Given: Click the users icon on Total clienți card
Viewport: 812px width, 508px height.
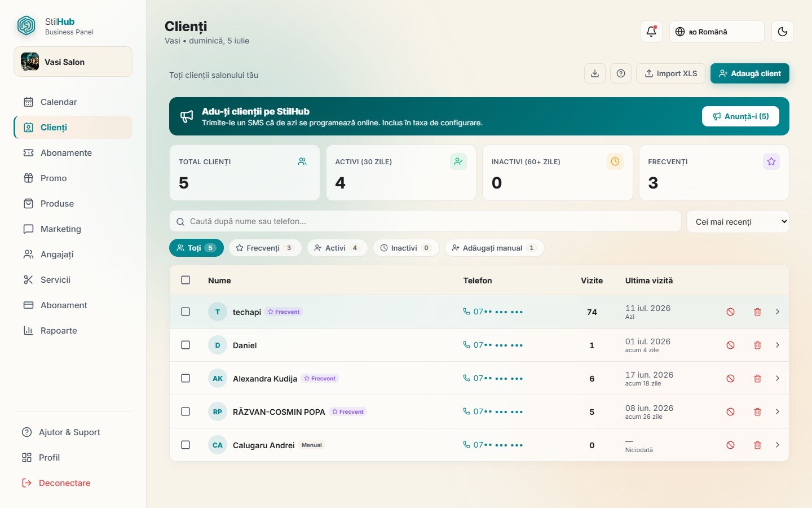Looking at the screenshot, I should [302, 161].
